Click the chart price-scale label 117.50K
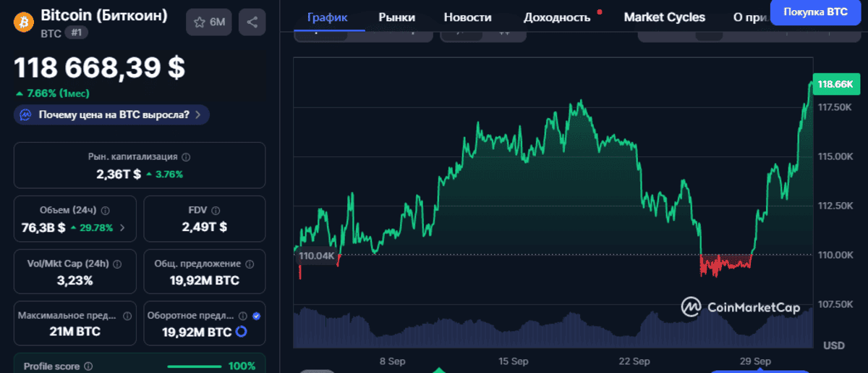This screenshot has height=373, width=868. 834,107
